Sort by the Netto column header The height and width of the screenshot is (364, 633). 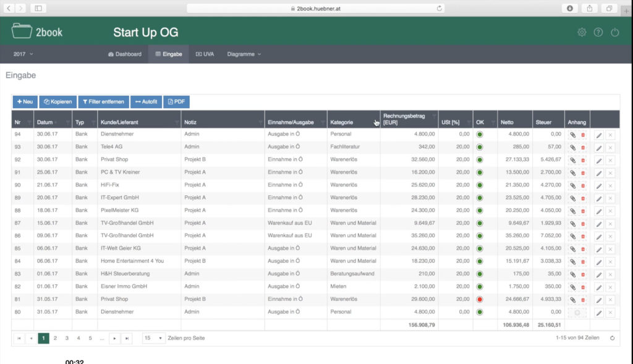click(507, 122)
